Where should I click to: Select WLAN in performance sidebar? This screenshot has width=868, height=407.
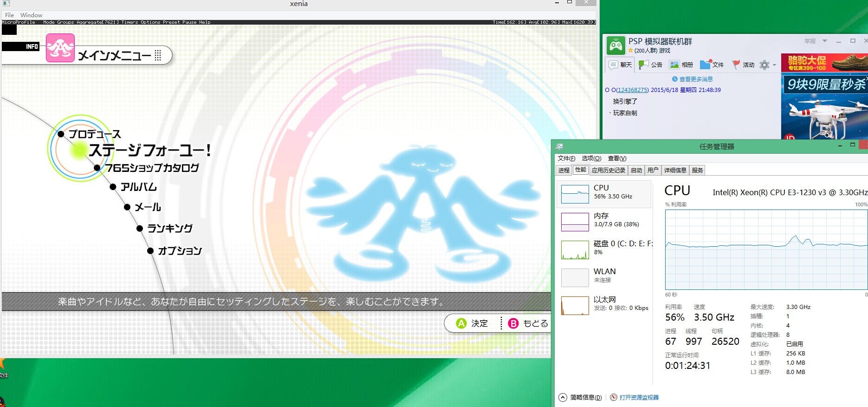tap(604, 277)
